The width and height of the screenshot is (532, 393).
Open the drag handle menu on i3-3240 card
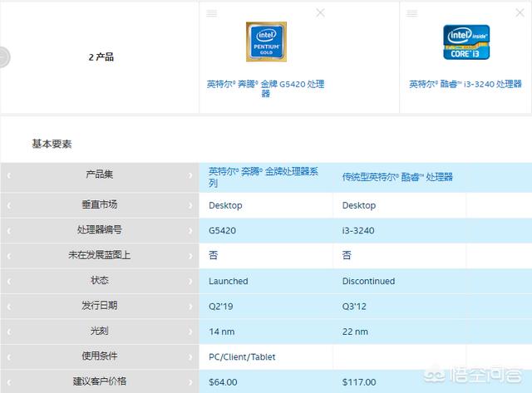pyautogui.click(x=411, y=13)
